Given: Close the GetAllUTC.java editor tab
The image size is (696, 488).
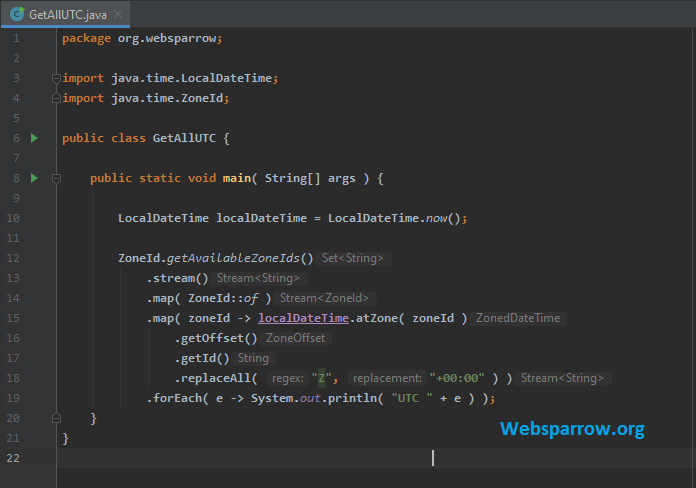Looking at the screenshot, I should (x=118, y=14).
